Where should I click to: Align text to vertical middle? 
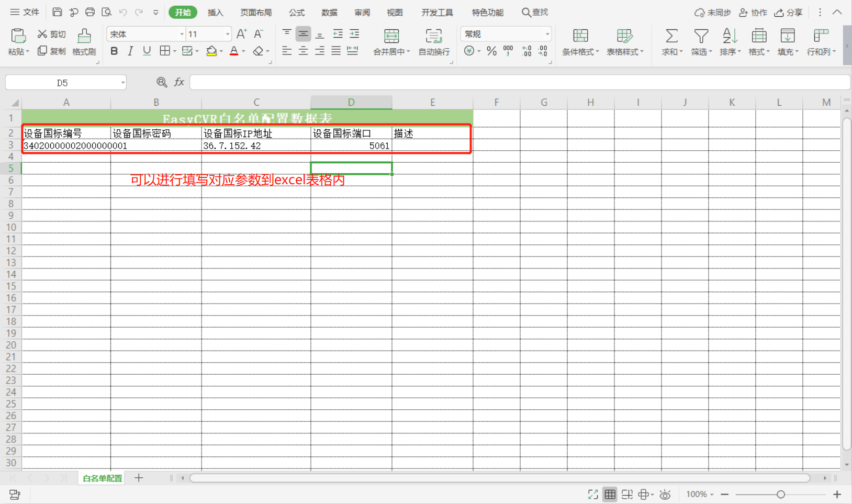pos(303,34)
